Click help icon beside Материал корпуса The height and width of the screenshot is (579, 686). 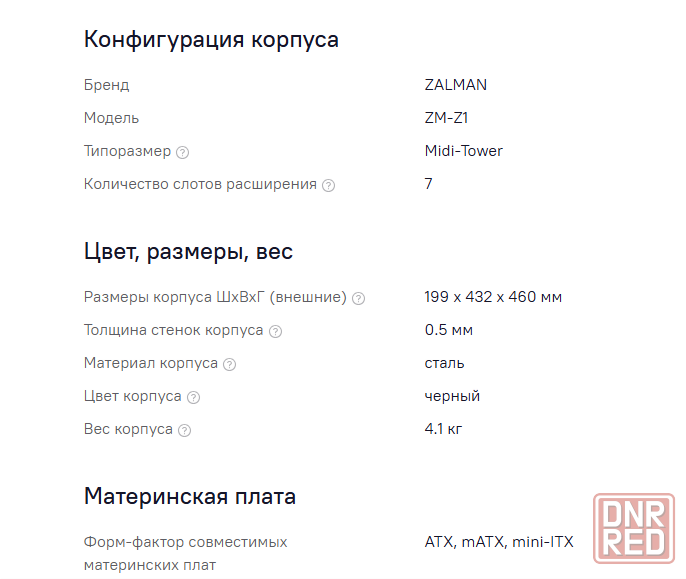point(229,365)
